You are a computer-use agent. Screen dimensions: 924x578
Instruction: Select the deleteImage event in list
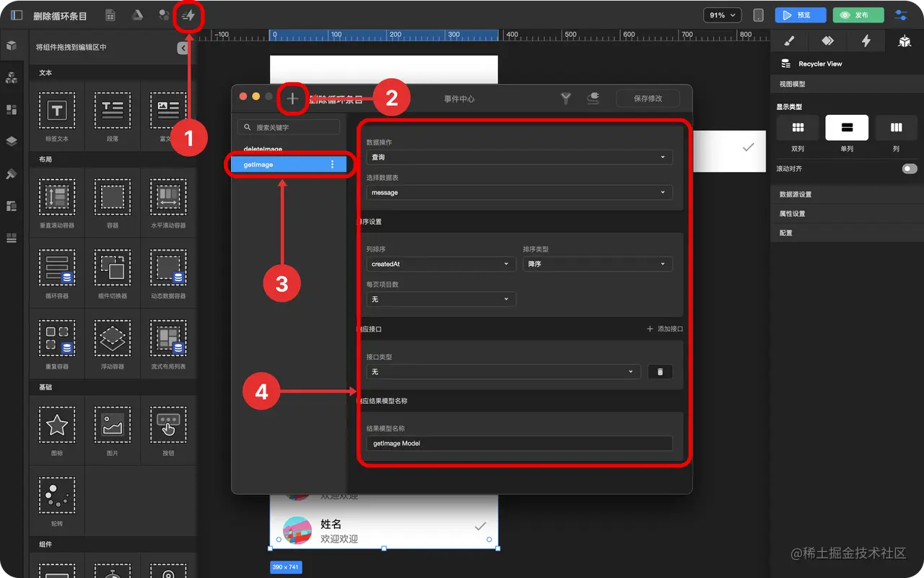click(263, 150)
